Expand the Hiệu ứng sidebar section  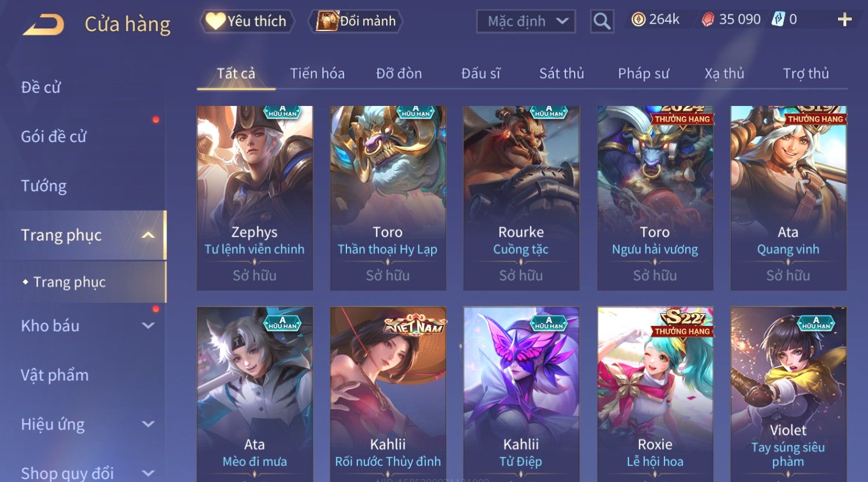click(148, 424)
